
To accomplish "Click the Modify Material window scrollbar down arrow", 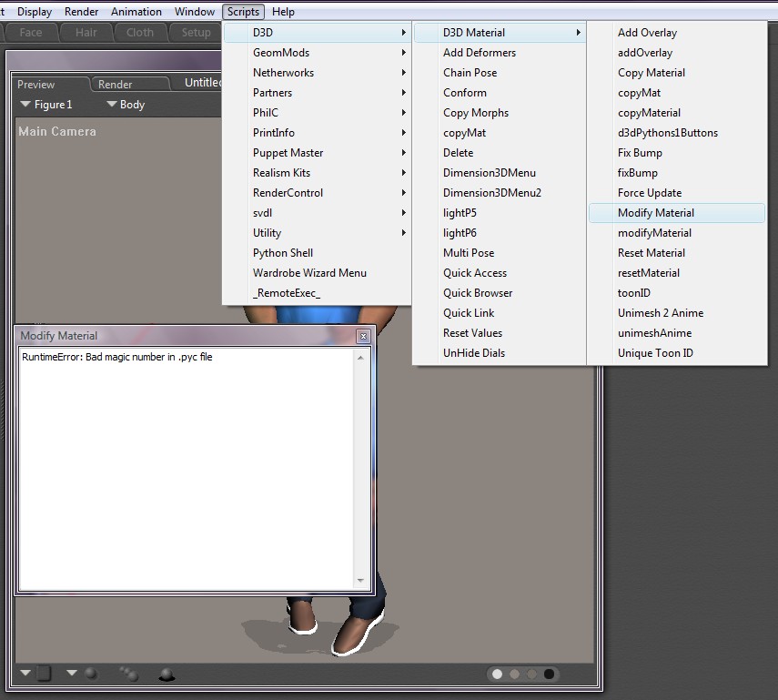I will click(x=361, y=581).
